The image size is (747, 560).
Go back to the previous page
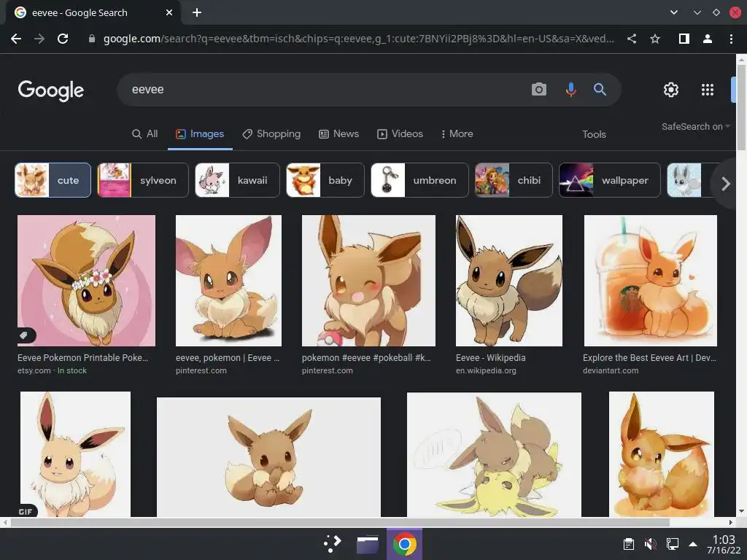tap(16, 39)
